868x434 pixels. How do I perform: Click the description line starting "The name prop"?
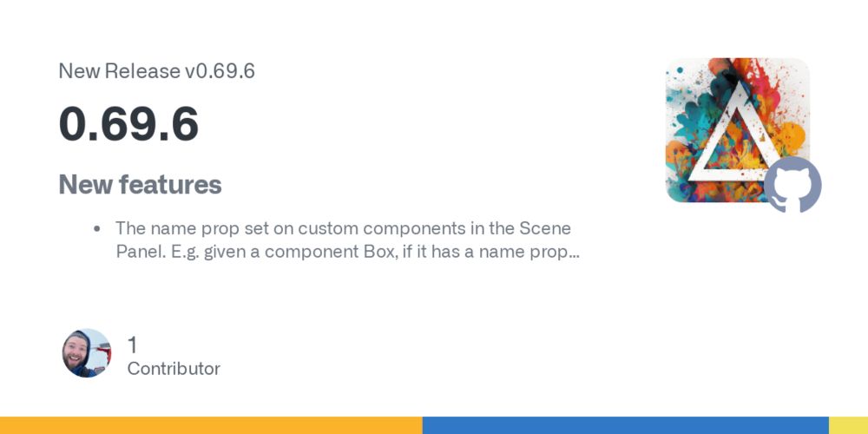343,228
